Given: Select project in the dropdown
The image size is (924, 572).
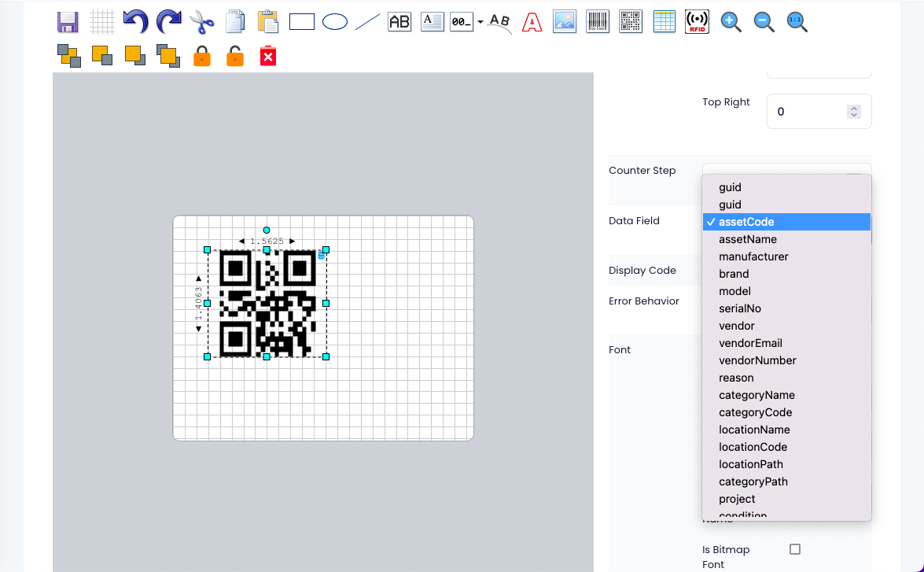Looking at the screenshot, I should point(786,499).
